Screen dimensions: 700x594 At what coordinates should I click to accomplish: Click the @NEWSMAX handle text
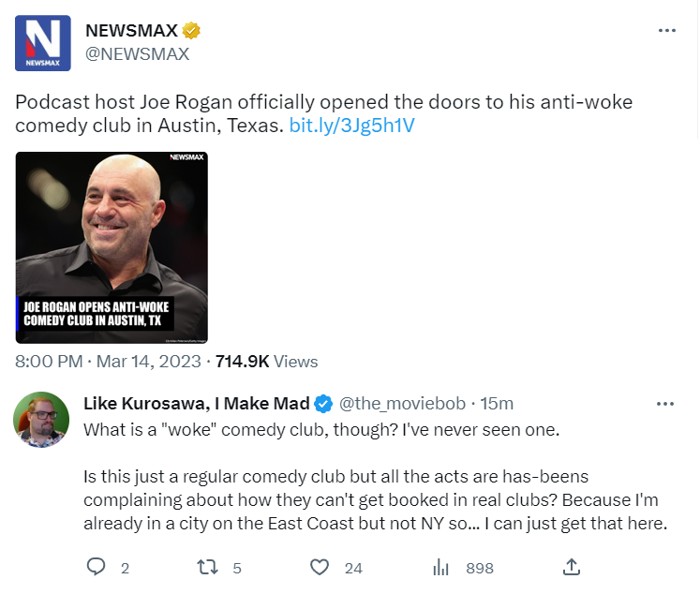[x=138, y=53]
